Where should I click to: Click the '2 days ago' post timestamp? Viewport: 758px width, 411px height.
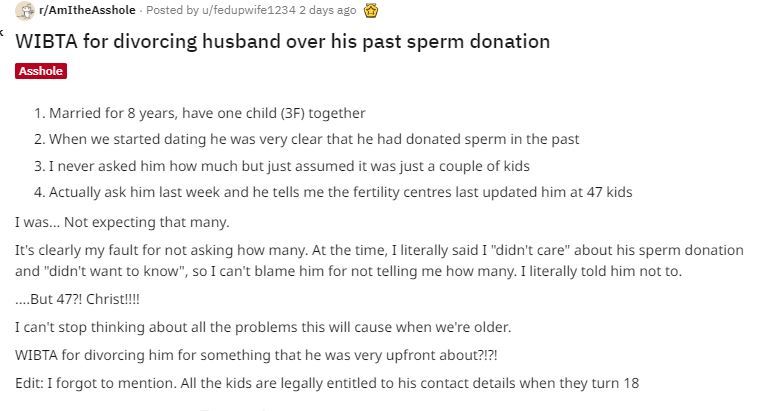[327, 10]
